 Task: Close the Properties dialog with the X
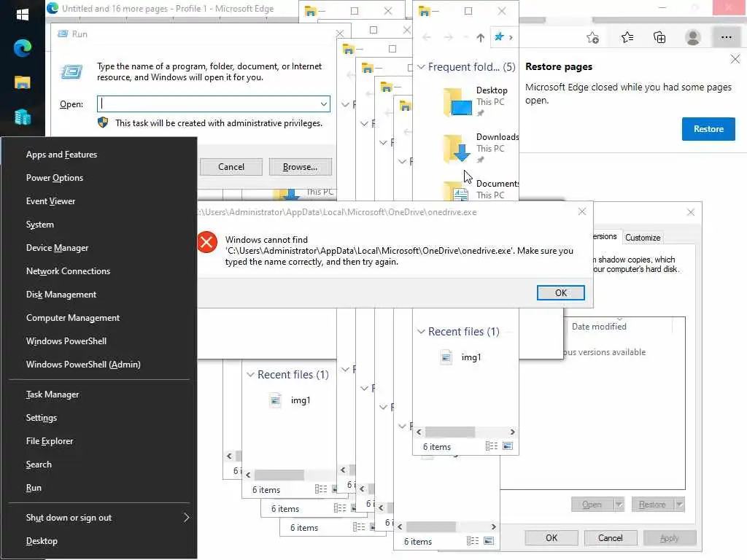click(x=690, y=212)
